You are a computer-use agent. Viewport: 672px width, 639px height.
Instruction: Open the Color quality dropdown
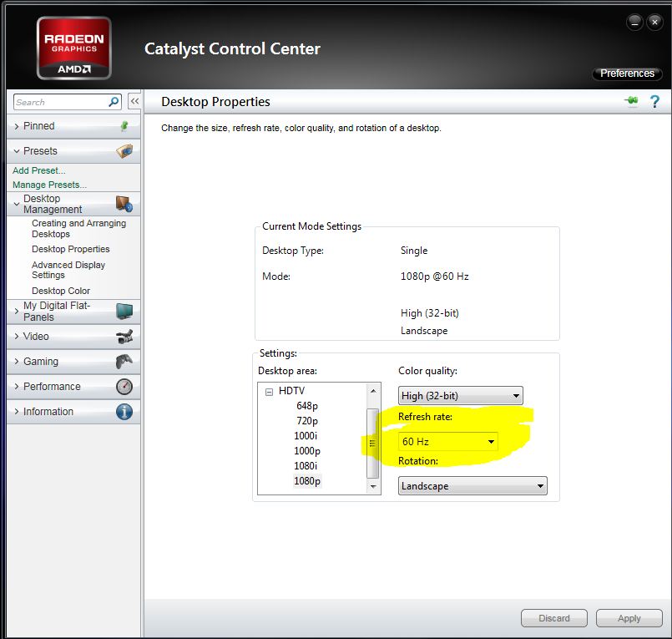click(460, 395)
